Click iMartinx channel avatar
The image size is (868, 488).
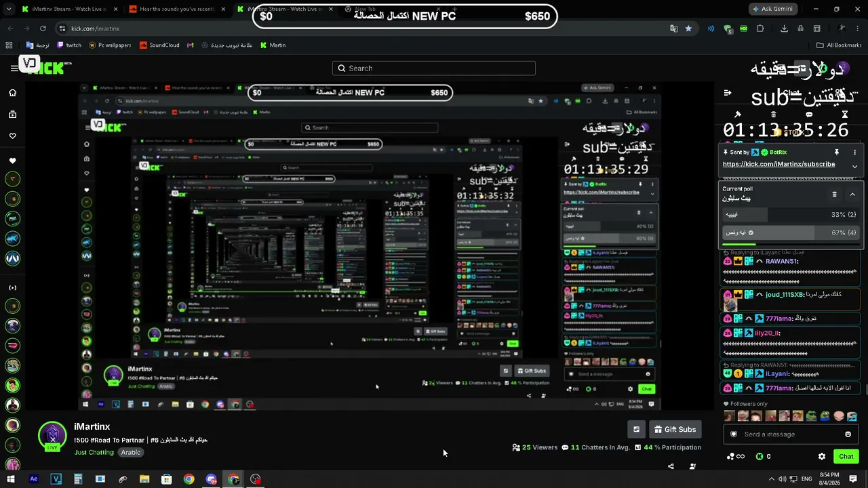point(52,436)
